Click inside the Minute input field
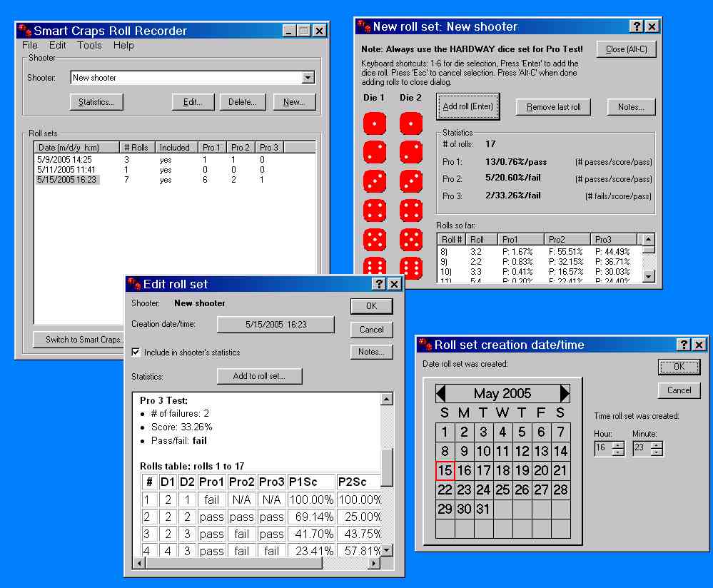Image resolution: width=713 pixels, height=588 pixels. pyautogui.click(x=642, y=448)
